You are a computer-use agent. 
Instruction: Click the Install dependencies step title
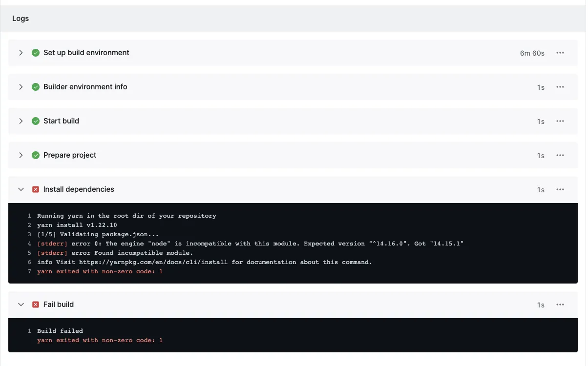pos(79,189)
